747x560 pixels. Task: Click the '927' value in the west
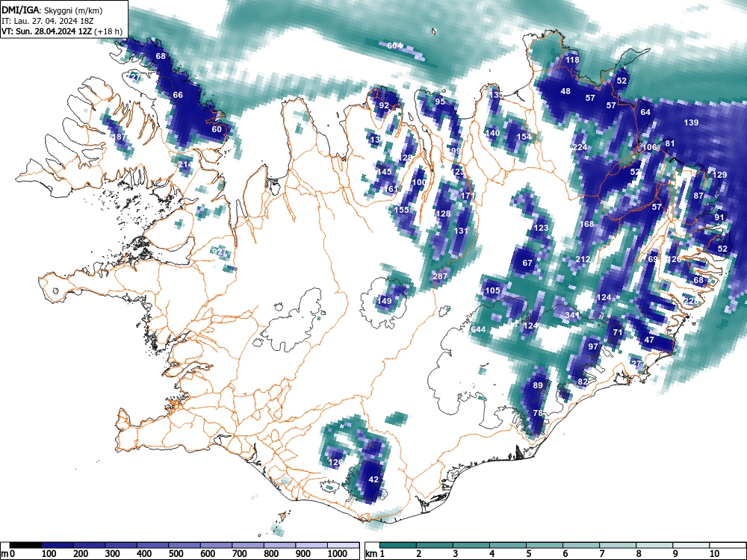[x=220, y=252]
